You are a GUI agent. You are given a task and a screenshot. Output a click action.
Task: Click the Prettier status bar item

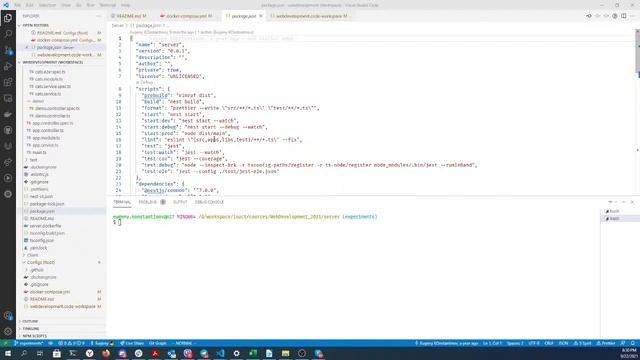[606, 343]
